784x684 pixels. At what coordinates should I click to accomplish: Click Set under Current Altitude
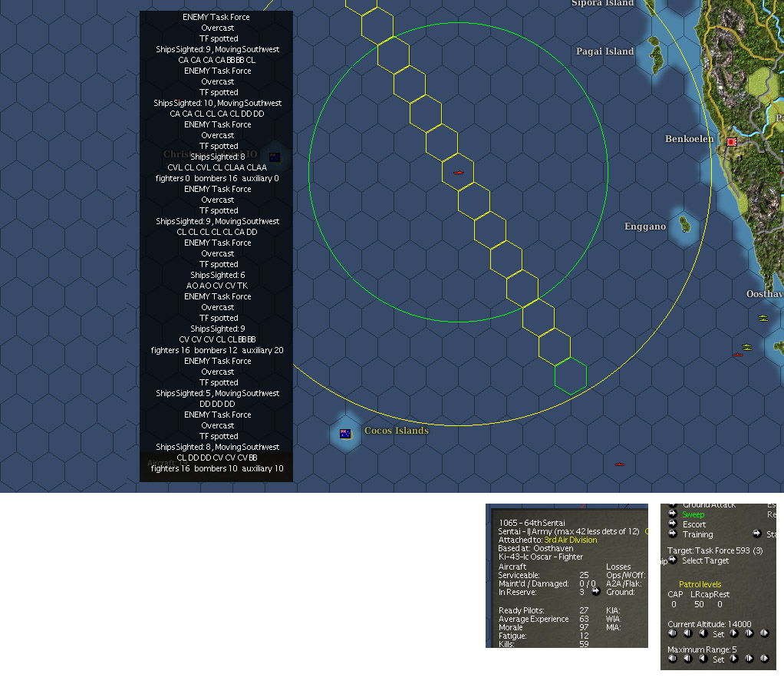(719, 634)
